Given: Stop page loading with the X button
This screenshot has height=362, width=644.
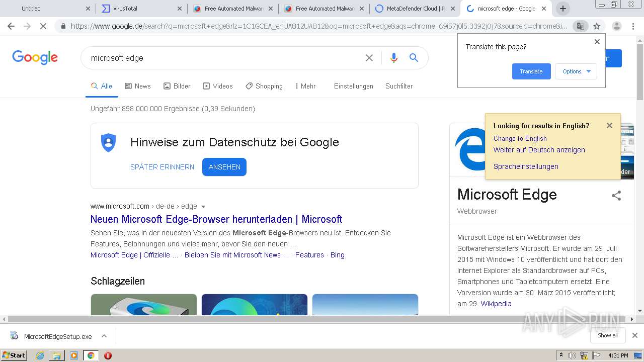Looking at the screenshot, I should [x=43, y=26].
